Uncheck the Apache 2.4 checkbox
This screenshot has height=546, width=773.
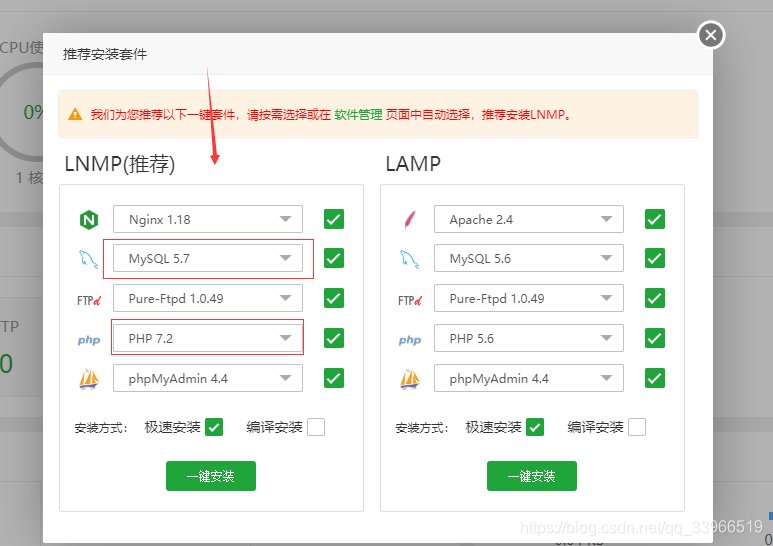655,219
